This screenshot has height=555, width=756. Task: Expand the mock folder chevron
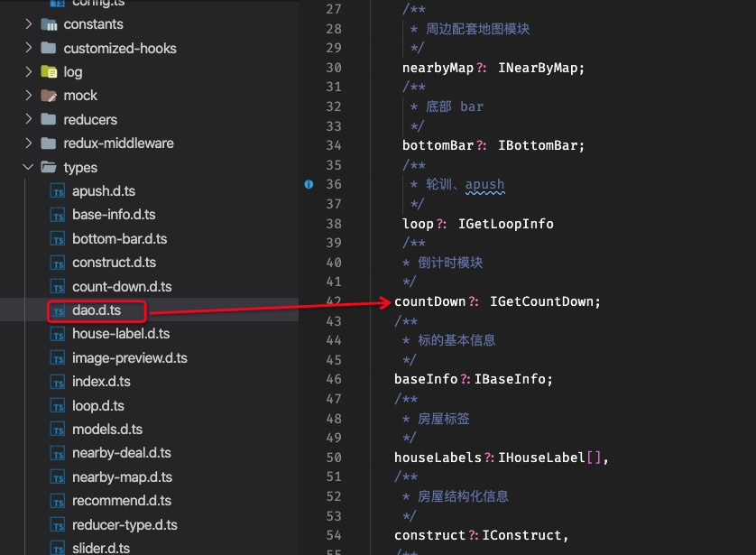(x=29, y=95)
